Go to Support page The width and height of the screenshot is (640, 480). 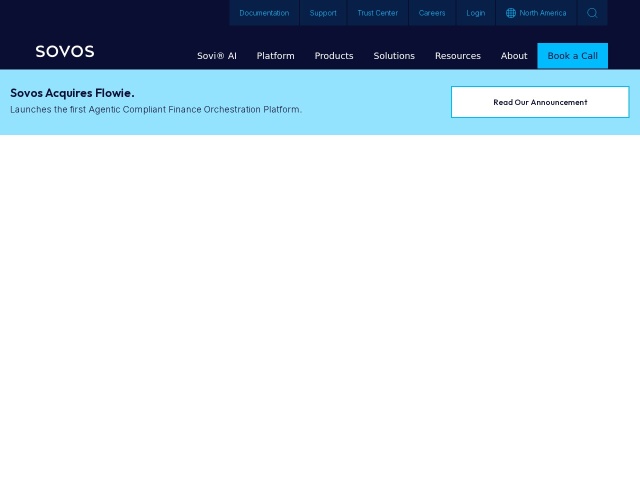click(x=323, y=13)
